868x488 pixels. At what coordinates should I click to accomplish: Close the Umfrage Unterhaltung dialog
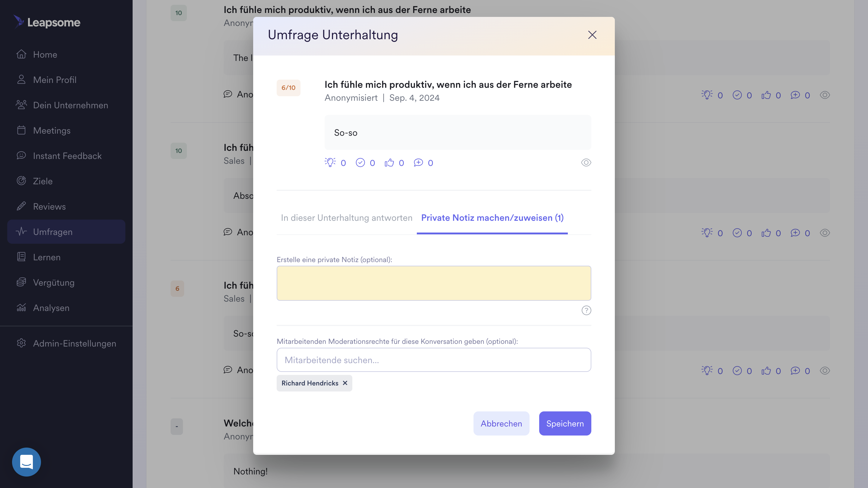[592, 35]
